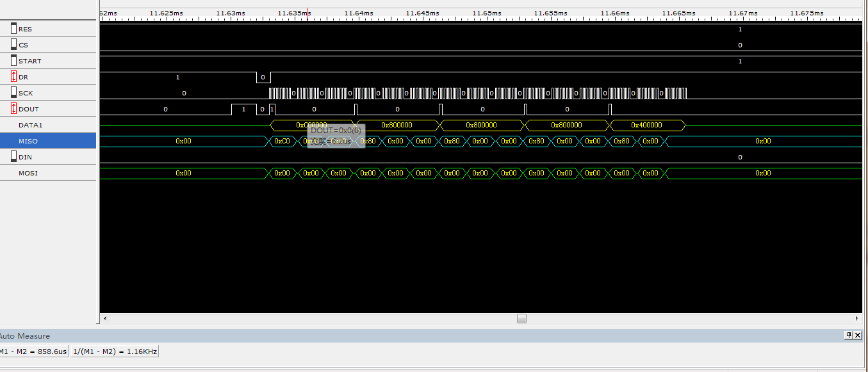Select the DIN channel label
This screenshot has width=868, height=372.
[x=25, y=157]
